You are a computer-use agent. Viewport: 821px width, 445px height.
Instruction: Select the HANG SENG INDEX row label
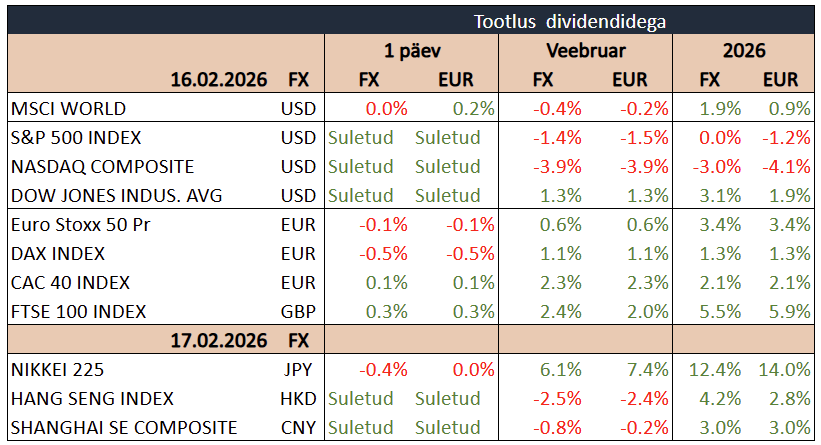(91, 399)
